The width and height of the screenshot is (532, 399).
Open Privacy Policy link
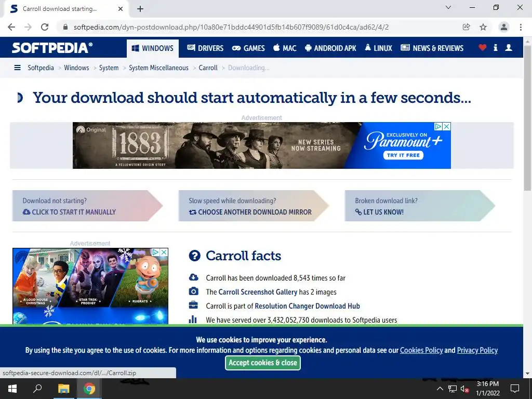477,350
